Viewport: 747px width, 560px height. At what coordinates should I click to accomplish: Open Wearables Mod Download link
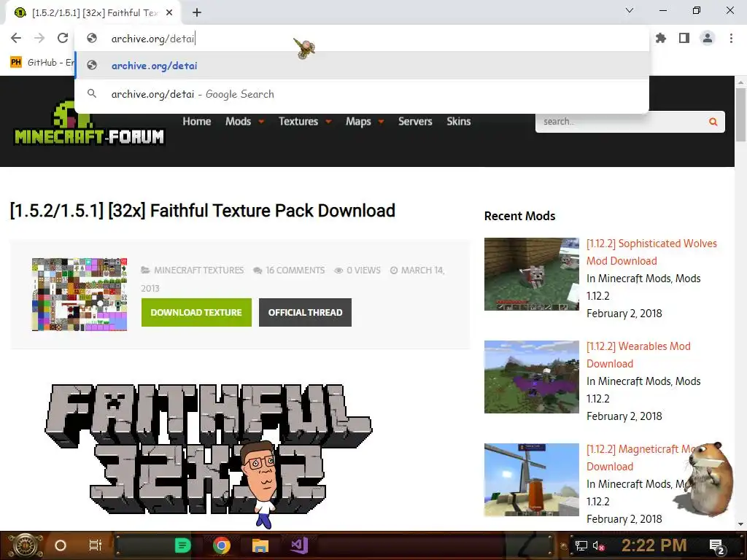638,355
